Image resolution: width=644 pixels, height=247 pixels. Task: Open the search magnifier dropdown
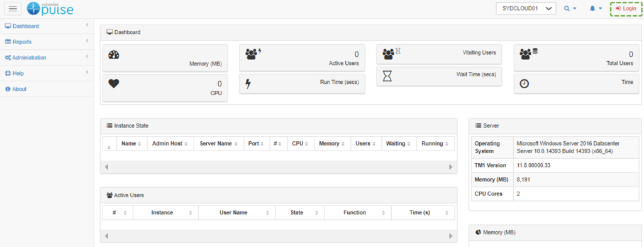(570, 9)
